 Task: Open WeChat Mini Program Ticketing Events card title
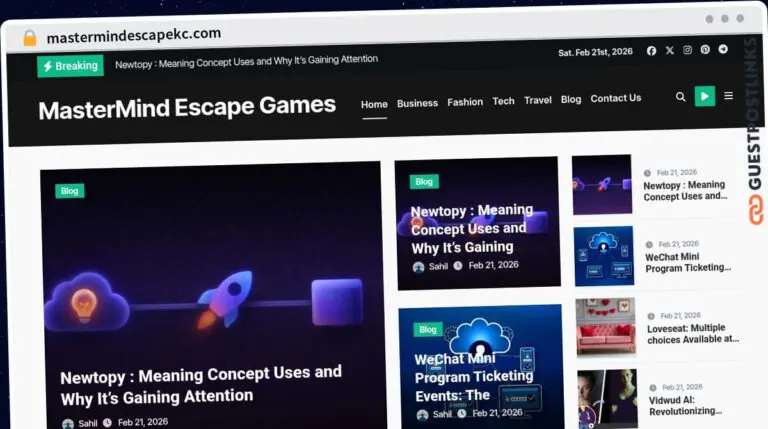tap(474, 377)
